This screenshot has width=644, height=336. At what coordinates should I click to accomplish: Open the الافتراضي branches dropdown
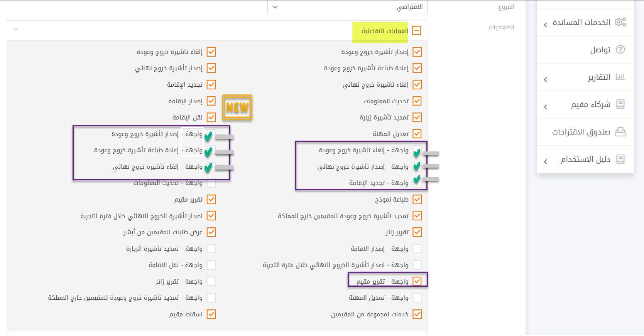(347, 7)
